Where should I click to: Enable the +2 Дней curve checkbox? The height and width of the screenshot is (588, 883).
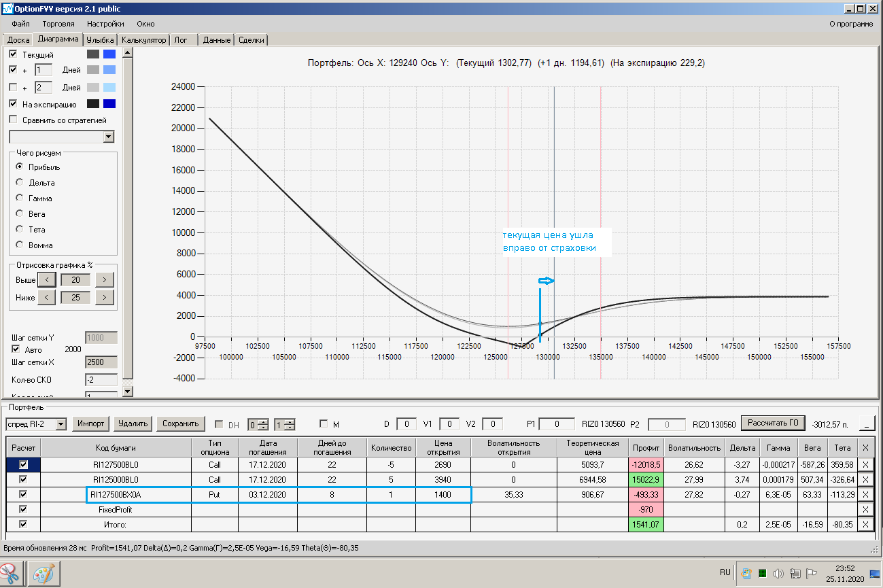[x=13, y=88]
